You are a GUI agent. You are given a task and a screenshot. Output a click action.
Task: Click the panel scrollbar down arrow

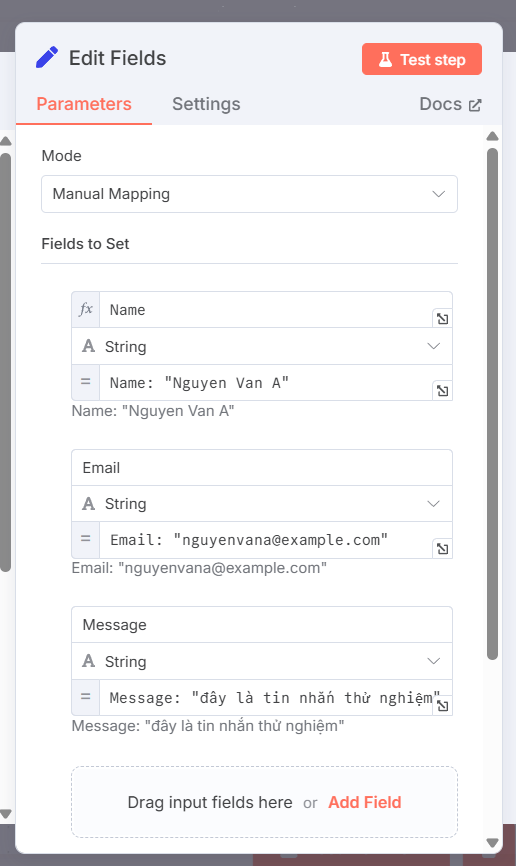(x=492, y=843)
